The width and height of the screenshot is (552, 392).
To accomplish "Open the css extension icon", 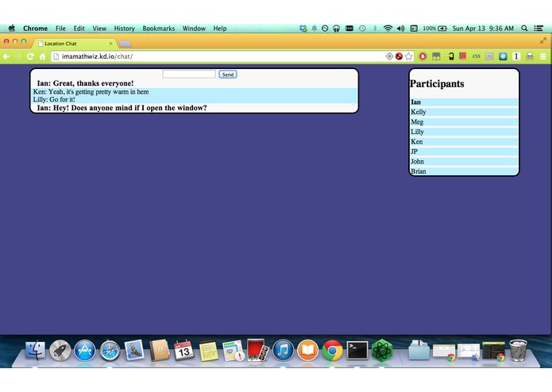I will click(477, 56).
